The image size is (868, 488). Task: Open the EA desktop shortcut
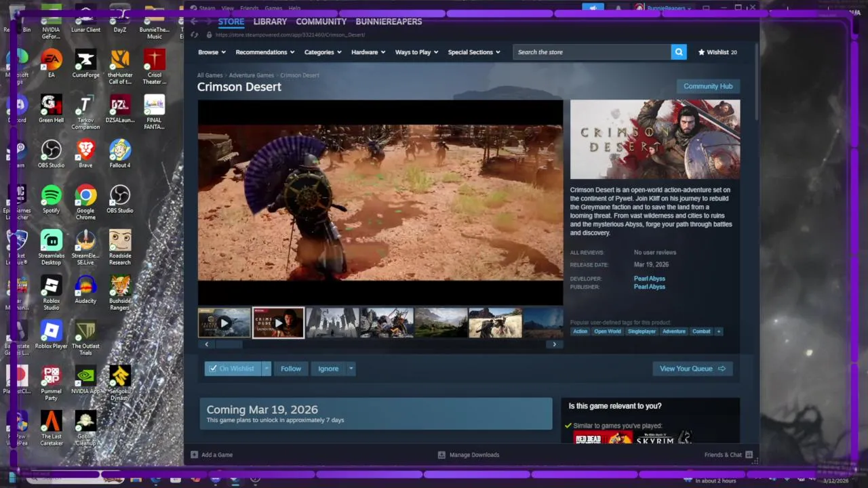[x=51, y=64]
